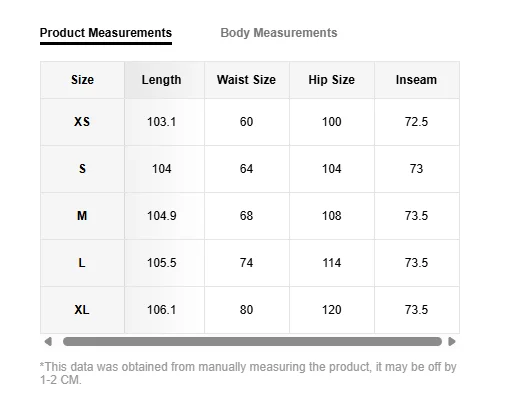505x394 pixels.
Task: Select the S size row label
Action: point(82,169)
